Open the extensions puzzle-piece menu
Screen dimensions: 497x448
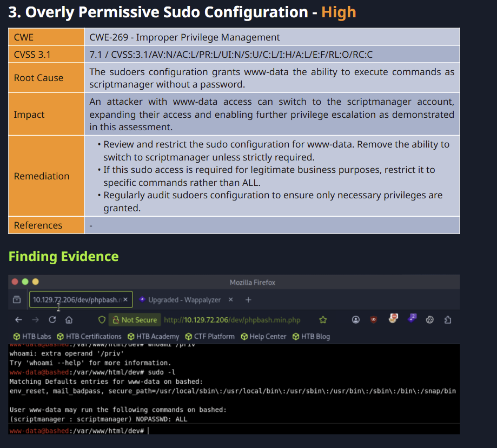click(448, 320)
